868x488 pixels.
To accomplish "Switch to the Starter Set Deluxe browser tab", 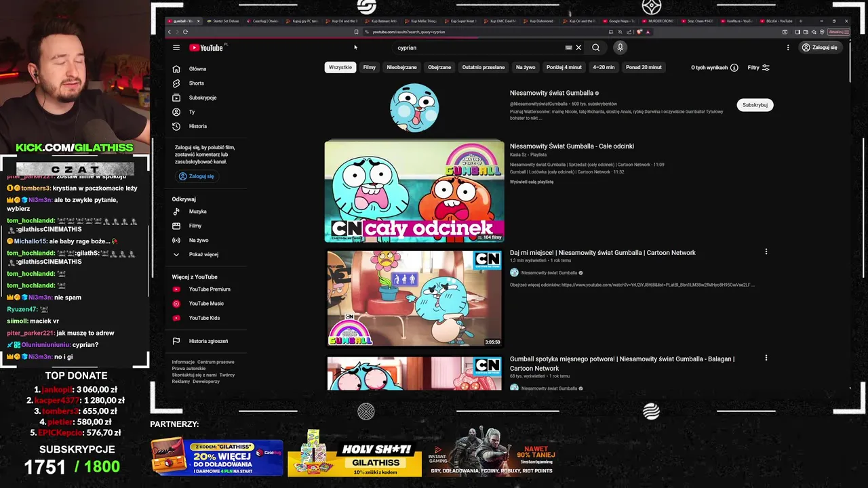I will (x=224, y=21).
